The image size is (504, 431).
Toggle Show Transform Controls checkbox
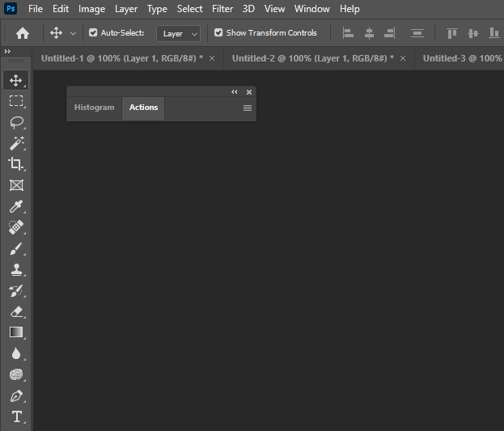(x=218, y=32)
